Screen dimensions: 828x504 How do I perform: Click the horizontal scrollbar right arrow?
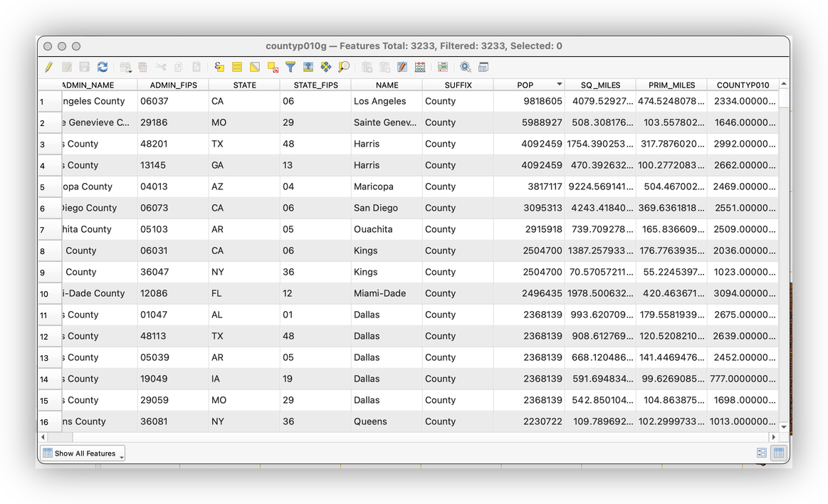pyautogui.click(x=773, y=437)
